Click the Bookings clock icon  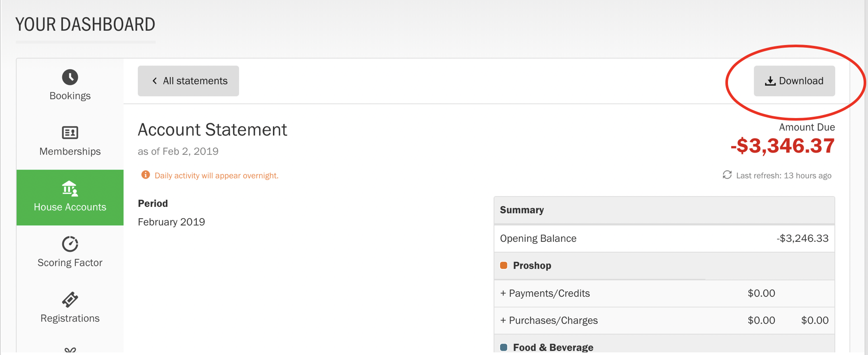[x=70, y=77]
